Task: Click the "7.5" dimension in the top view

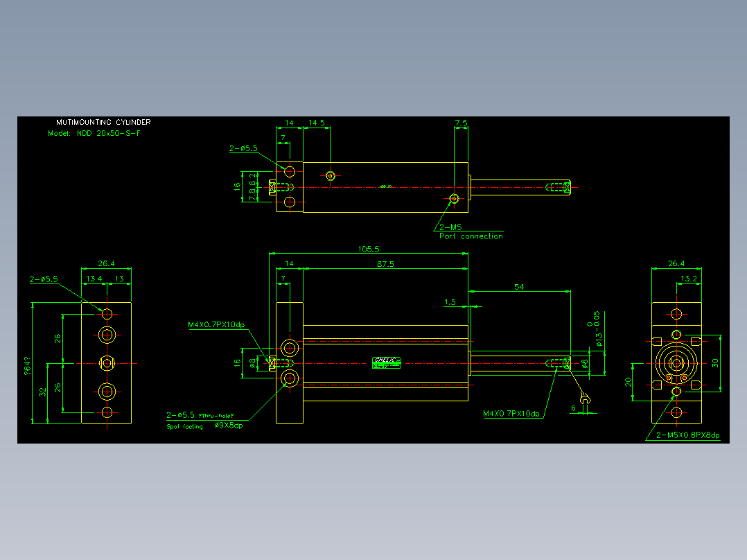Action: [462, 123]
